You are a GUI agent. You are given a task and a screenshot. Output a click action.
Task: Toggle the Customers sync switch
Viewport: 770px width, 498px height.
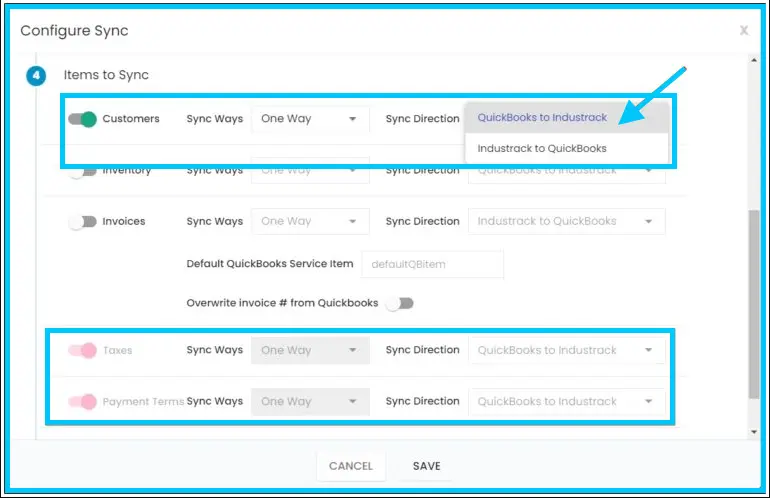(x=82, y=119)
